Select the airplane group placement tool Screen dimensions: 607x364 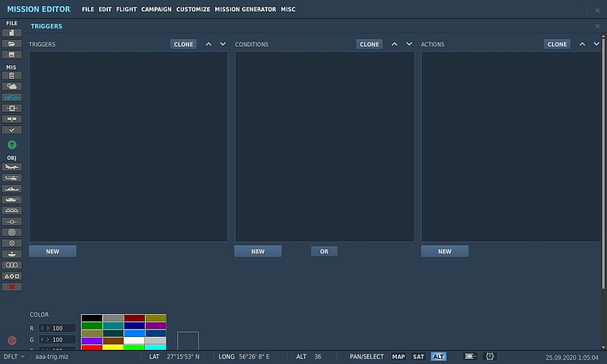coord(11,167)
